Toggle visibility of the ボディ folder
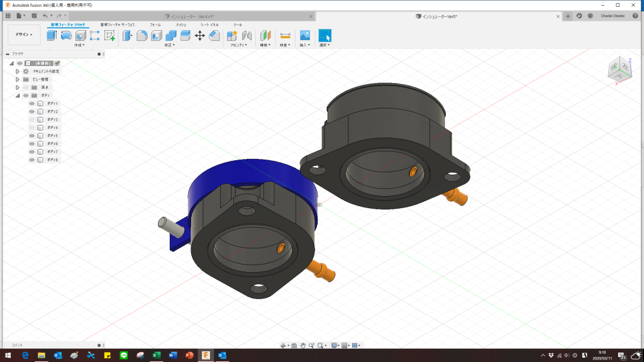Viewport: 644px width, 362px height. coord(26,96)
